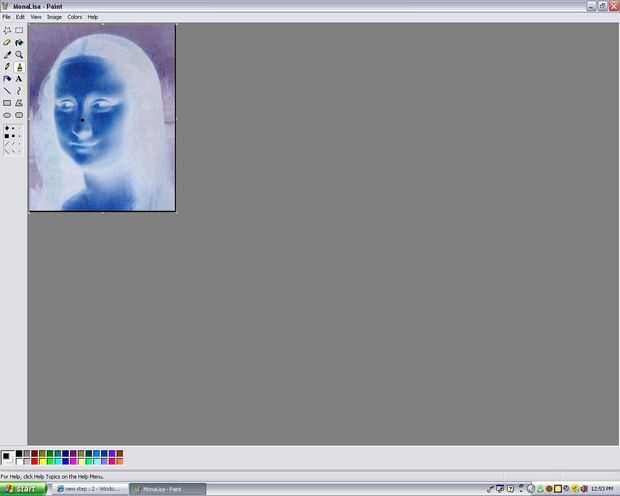Pick black from the color palette
The height and width of the screenshot is (496, 620).
(19, 454)
